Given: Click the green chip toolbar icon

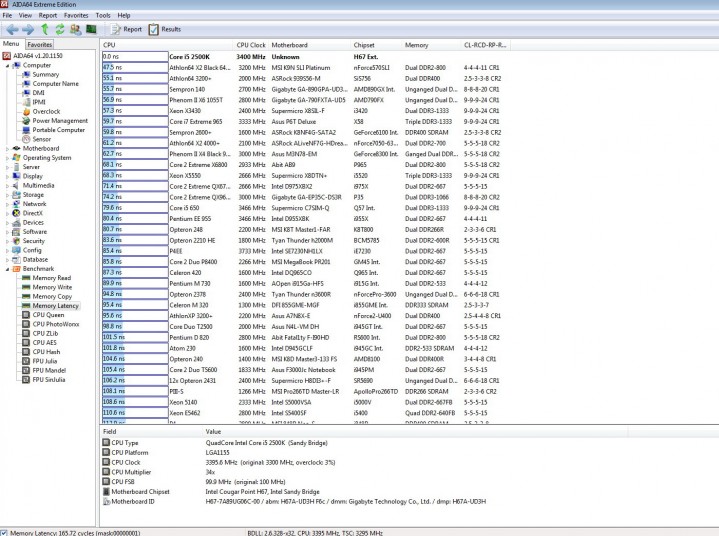Looking at the screenshot, I should [91, 29].
